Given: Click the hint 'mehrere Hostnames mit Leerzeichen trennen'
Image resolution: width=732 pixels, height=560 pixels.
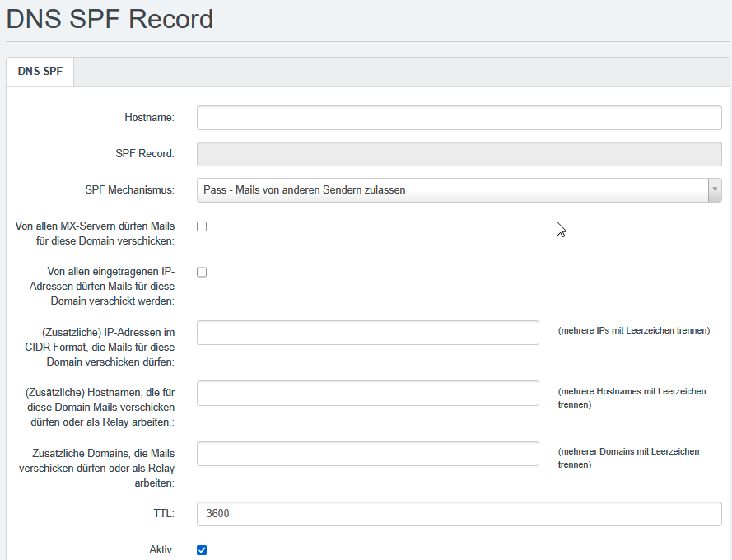Looking at the screenshot, I should 632,398.
